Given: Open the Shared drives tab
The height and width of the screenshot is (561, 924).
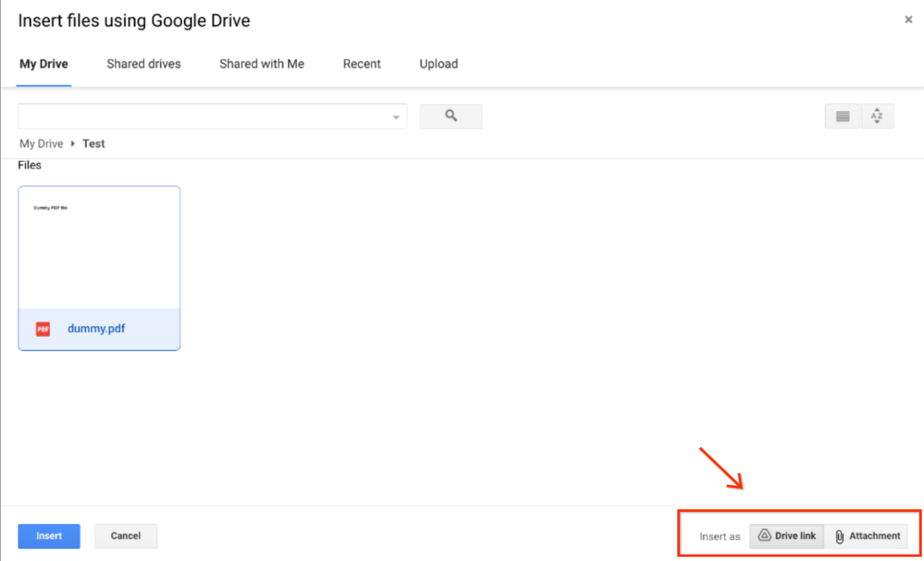Looking at the screenshot, I should pyautogui.click(x=144, y=64).
